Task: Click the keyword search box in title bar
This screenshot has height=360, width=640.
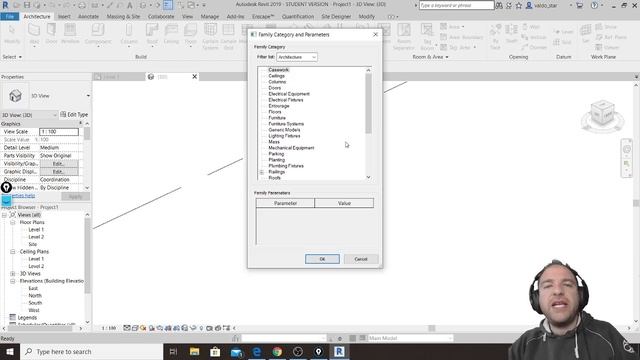Action: point(456,5)
